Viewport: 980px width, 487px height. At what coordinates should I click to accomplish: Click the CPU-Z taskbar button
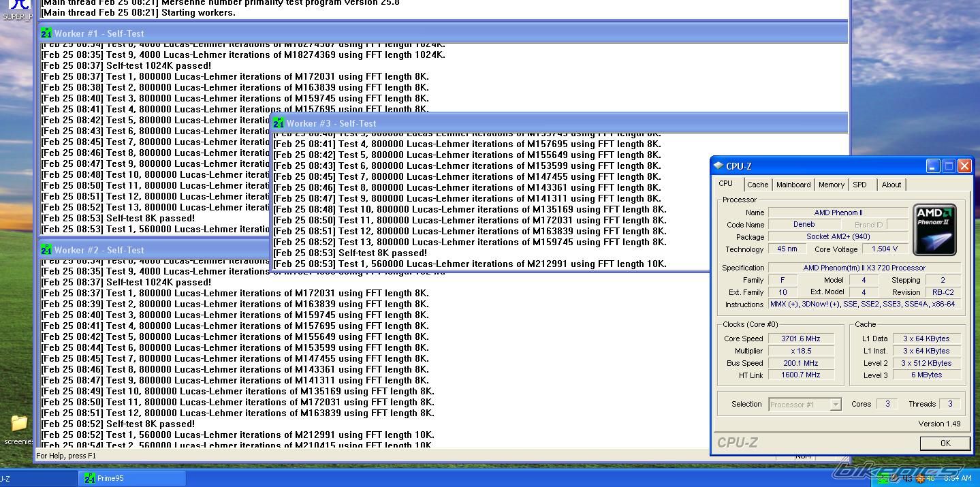27,478
